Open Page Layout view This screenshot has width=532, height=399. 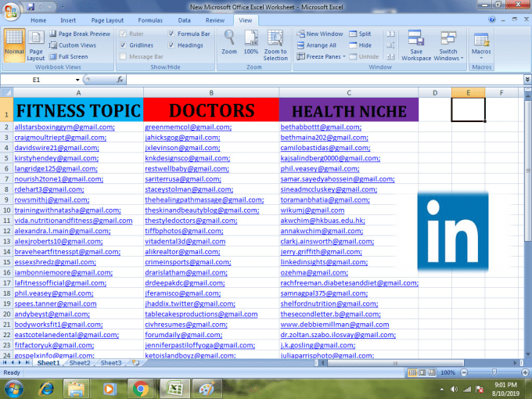pos(36,45)
